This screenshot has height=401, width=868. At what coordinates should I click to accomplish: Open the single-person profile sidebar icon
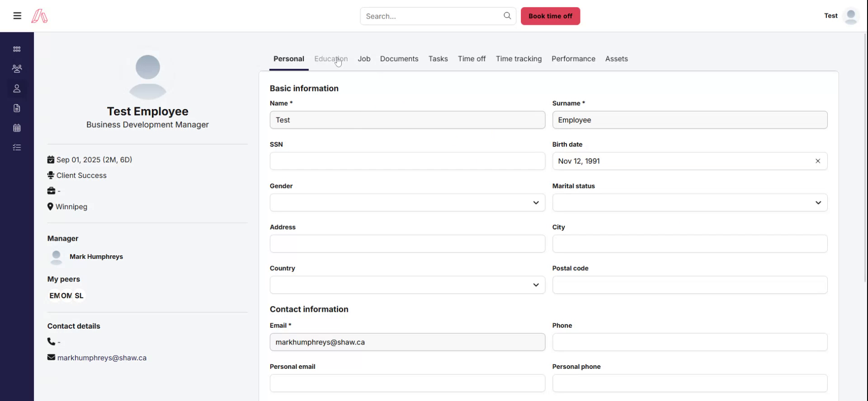(x=17, y=88)
